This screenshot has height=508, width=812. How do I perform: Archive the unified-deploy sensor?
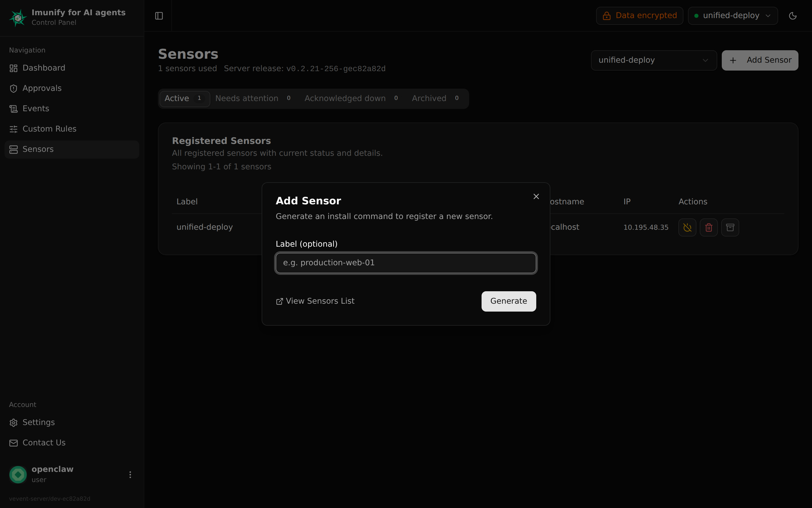tap(730, 227)
